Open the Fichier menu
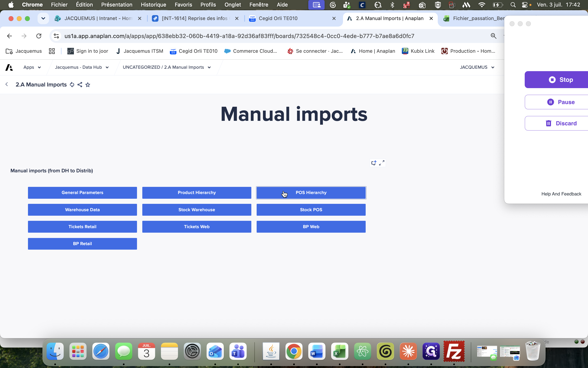 59,5
